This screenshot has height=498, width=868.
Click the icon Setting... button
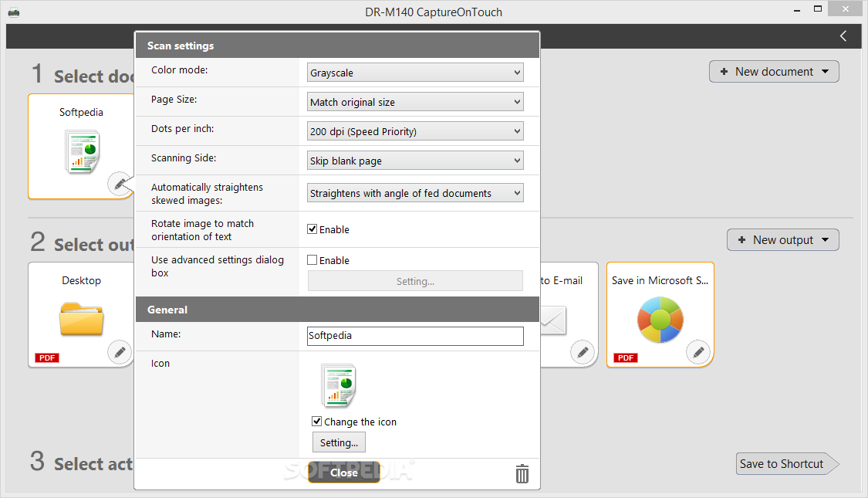339,442
